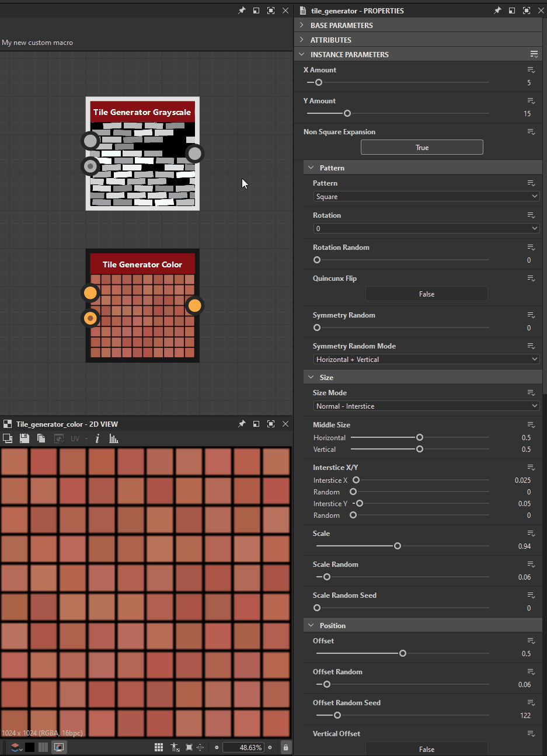Toggle tiling grid icon in 2D View
Viewport: 547px width, 756px height.
point(159,747)
